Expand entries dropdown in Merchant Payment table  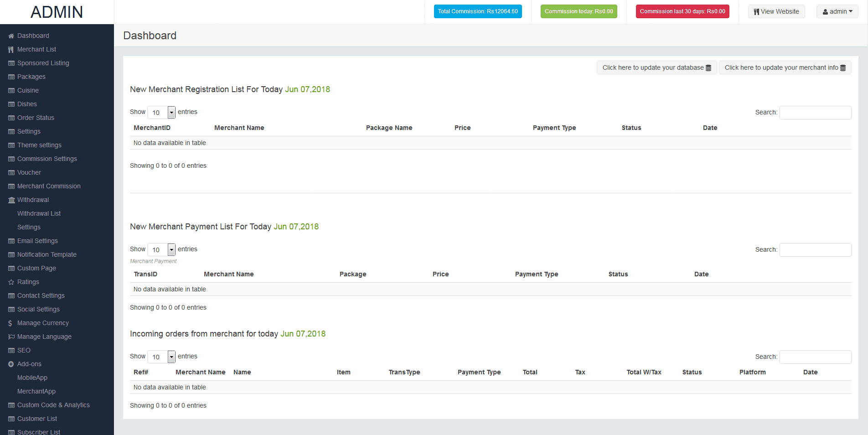point(171,249)
